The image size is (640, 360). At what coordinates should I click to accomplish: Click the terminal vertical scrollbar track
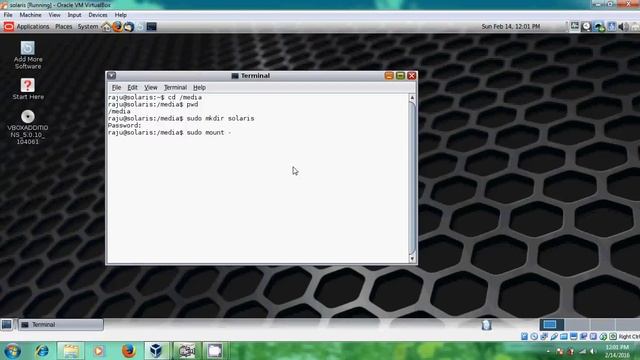tap(412, 178)
